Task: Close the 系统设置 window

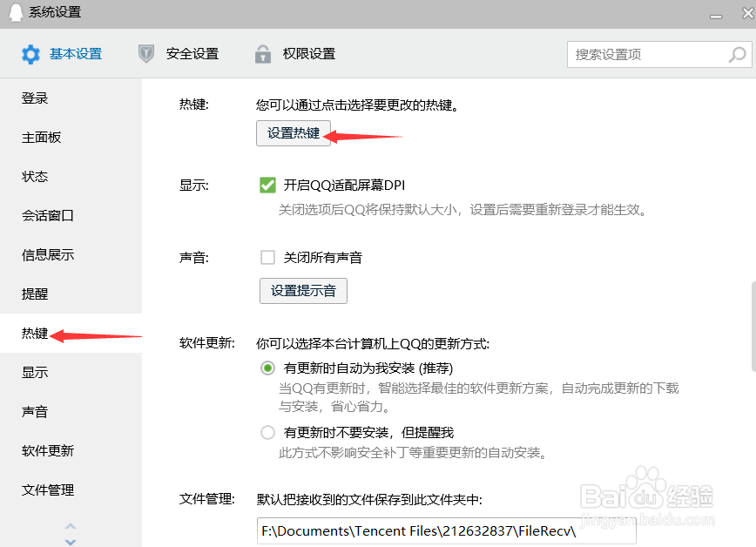Action: click(x=748, y=13)
